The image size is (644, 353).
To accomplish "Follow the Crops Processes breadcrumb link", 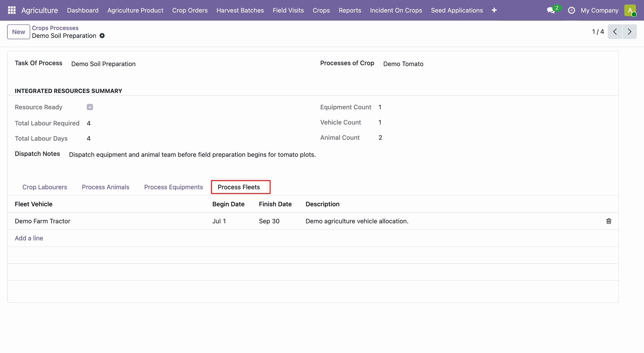I will (x=55, y=28).
